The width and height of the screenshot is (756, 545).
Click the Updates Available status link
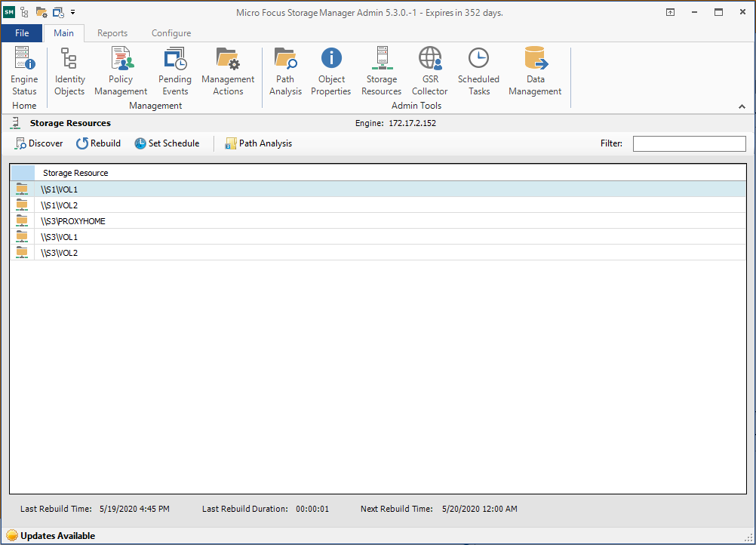pyautogui.click(x=58, y=536)
